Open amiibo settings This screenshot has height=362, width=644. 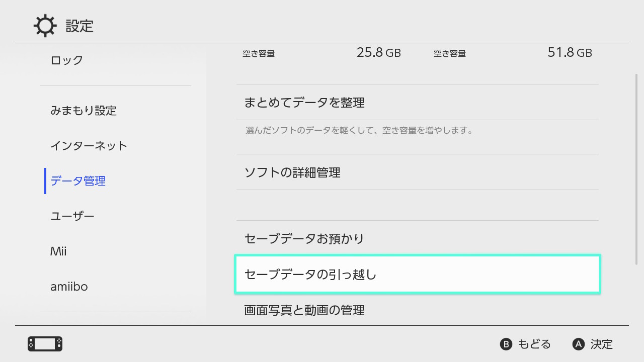[x=69, y=287]
